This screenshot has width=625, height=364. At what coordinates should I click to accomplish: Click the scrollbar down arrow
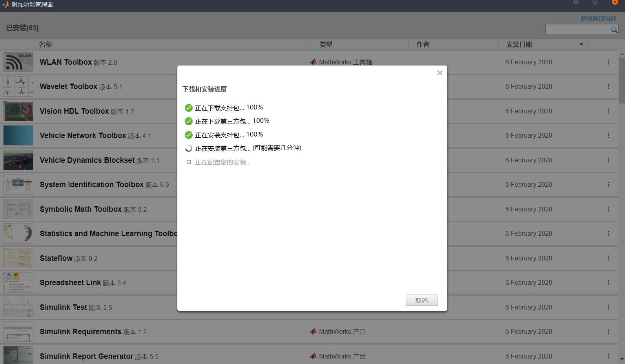click(622, 359)
